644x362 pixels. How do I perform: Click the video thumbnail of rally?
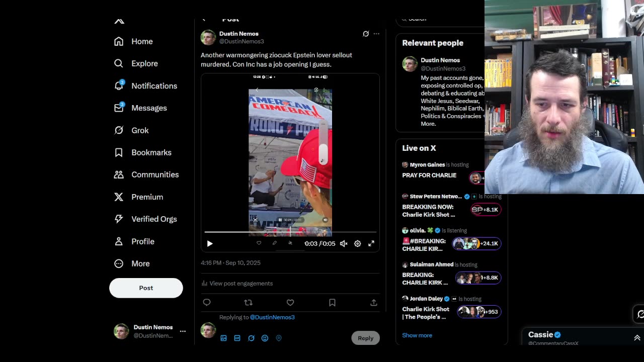coord(290,162)
